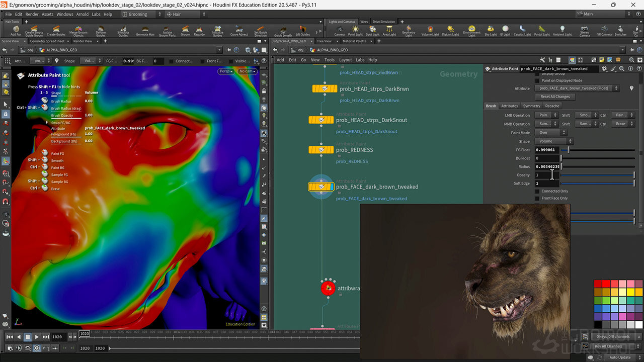
Task: Toggle Paint on Displayed Node checkbox
Action: pyautogui.click(x=537, y=80)
